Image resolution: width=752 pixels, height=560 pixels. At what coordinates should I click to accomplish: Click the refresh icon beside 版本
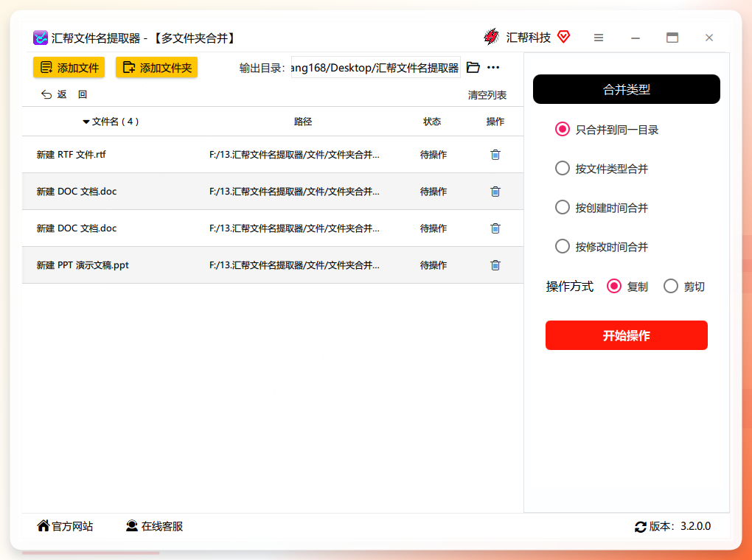pos(640,527)
